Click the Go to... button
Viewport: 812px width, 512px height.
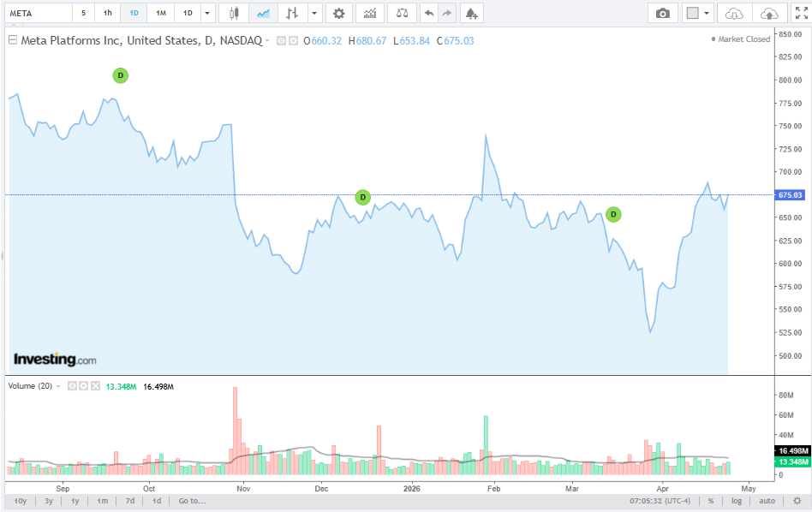pyautogui.click(x=192, y=501)
